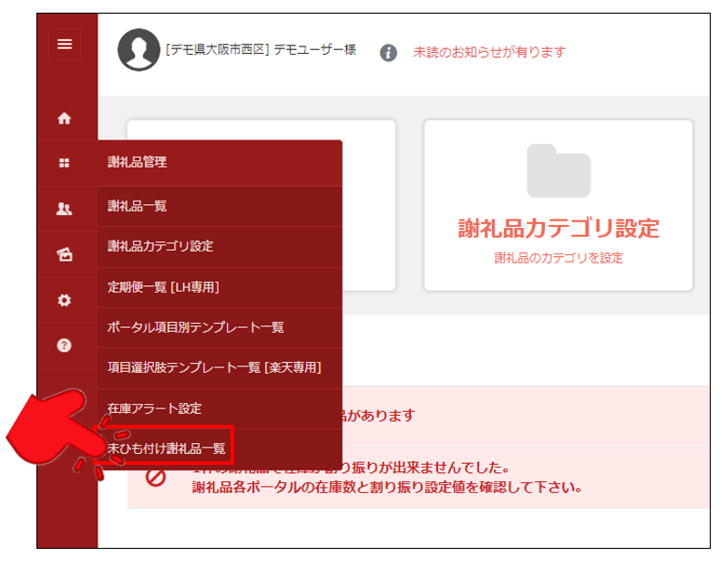Click the information icon beside notification
Screen dimensions: 728x567
(x=388, y=53)
